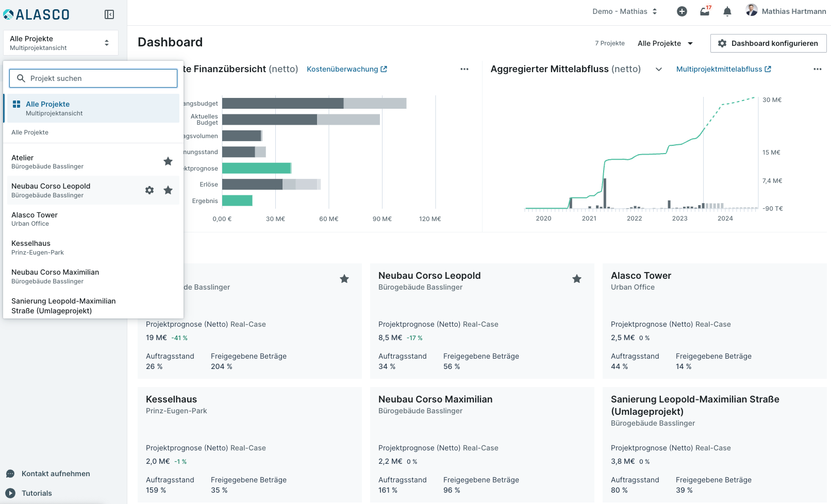Open Mittelabfluss widget three-dot menu
Image resolution: width=831 pixels, height=504 pixels.
(x=818, y=69)
